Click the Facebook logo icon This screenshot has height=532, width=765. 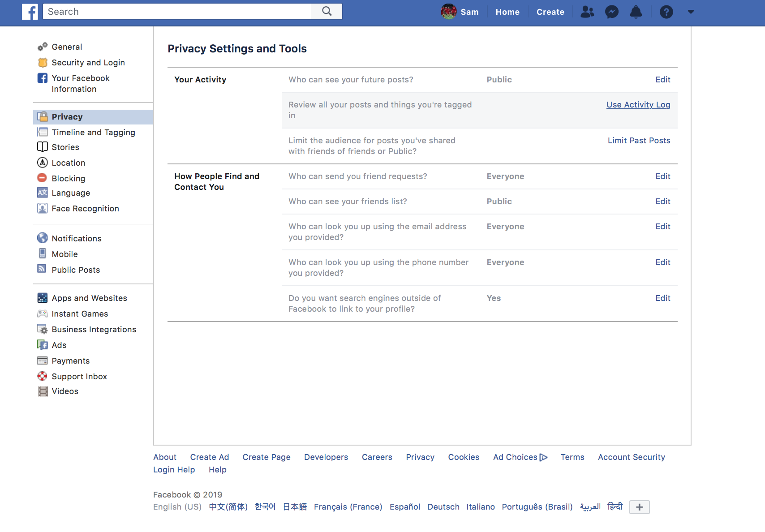[30, 12]
